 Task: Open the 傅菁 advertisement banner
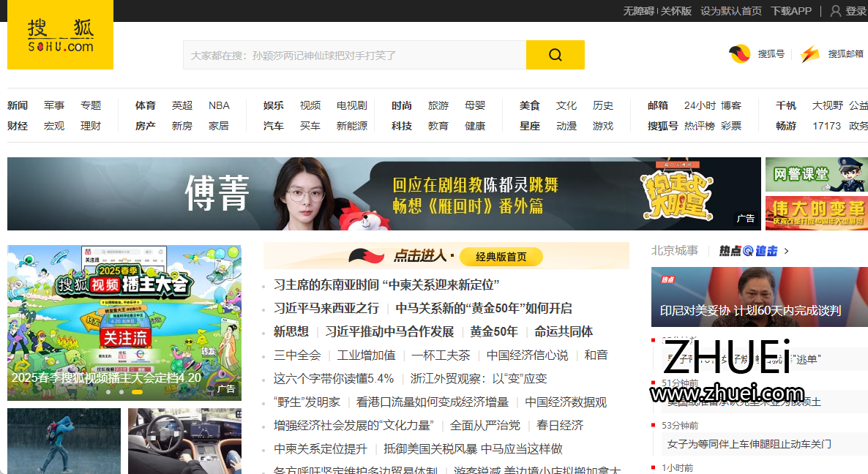click(x=384, y=194)
